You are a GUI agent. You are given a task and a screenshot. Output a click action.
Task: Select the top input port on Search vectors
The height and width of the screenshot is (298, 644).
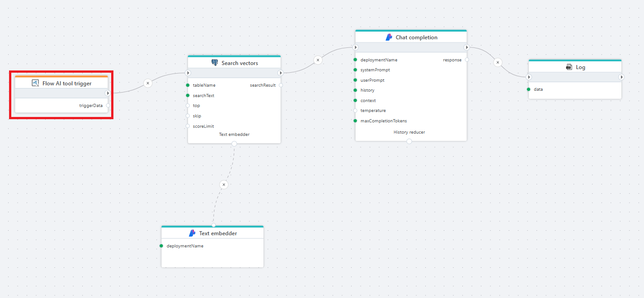coord(188,106)
